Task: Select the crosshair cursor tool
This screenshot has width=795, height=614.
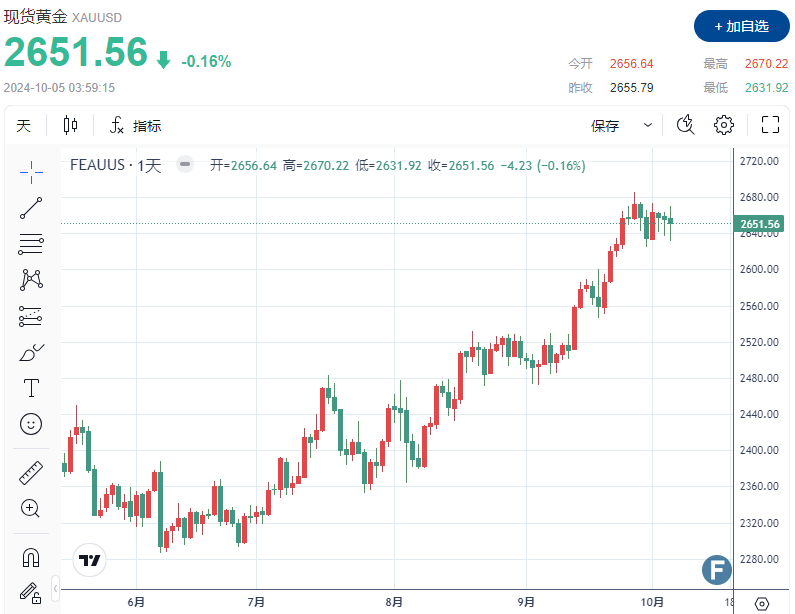Action: [31, 172]
